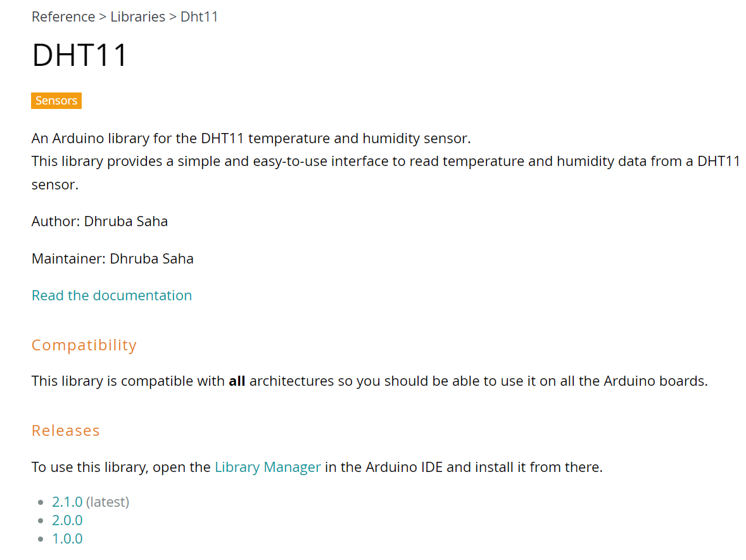Click the DHT11 page title heading
Screen dimensions: 746x560
point(80,54)
